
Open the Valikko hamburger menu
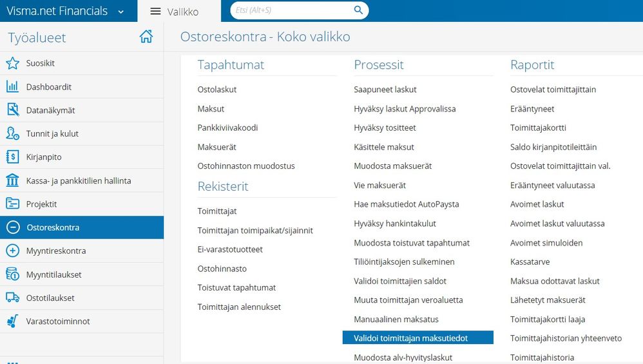[155, 12]
